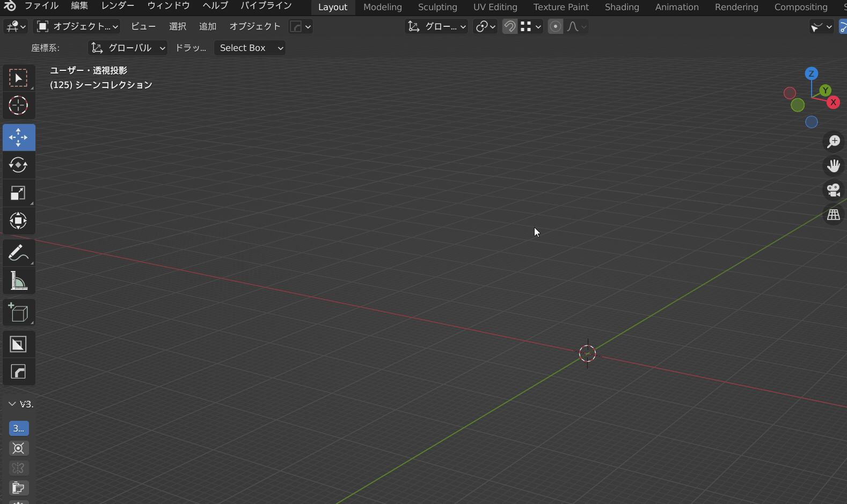Toggle proportional editing circle button
The image size is (847, 504).
click(556, 26)
